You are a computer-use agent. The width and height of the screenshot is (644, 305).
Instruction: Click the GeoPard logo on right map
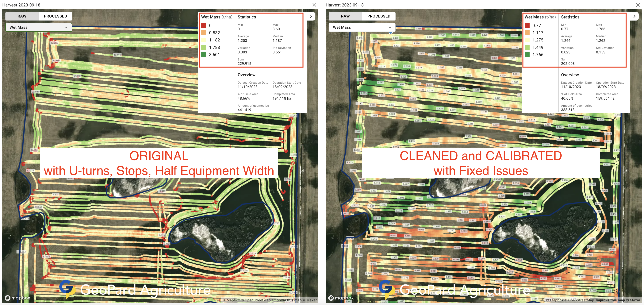coord(387,289)
